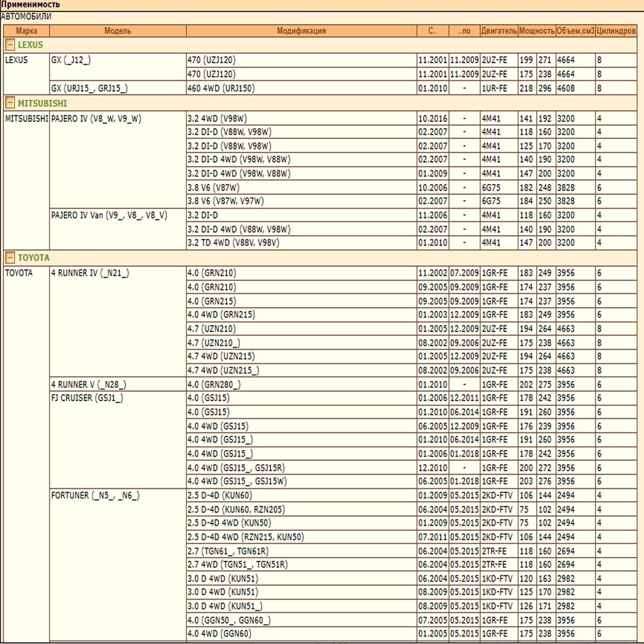Select the 4.0 (GRN280_) modification
Screen dimensions: 644x644
(x=214, y=384)
